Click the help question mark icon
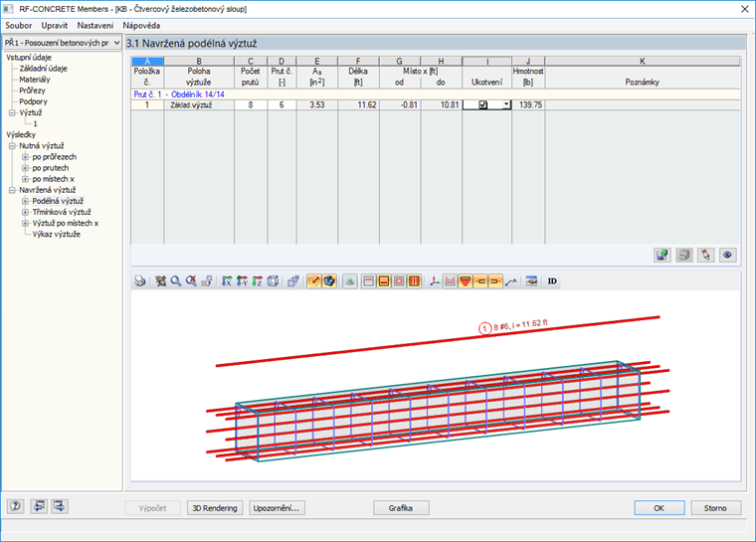The width and height of the screenshot is (756, 542). (x=16, y=506)
